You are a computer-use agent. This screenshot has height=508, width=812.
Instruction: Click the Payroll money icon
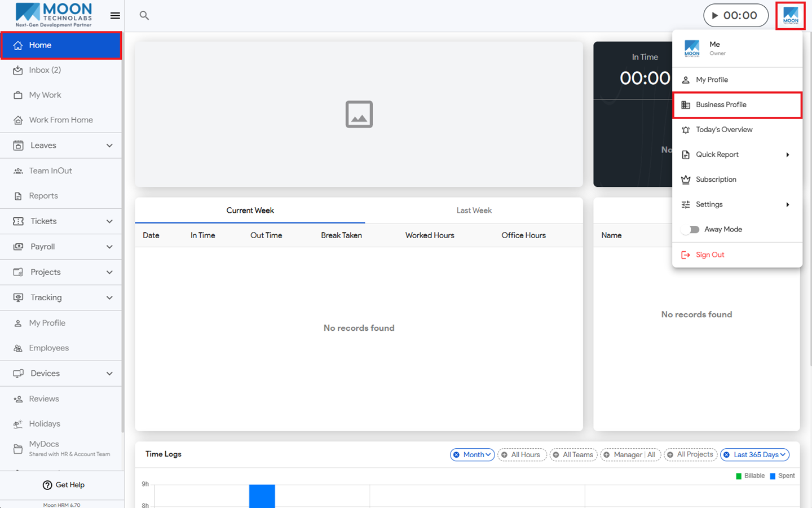(18, 247)
